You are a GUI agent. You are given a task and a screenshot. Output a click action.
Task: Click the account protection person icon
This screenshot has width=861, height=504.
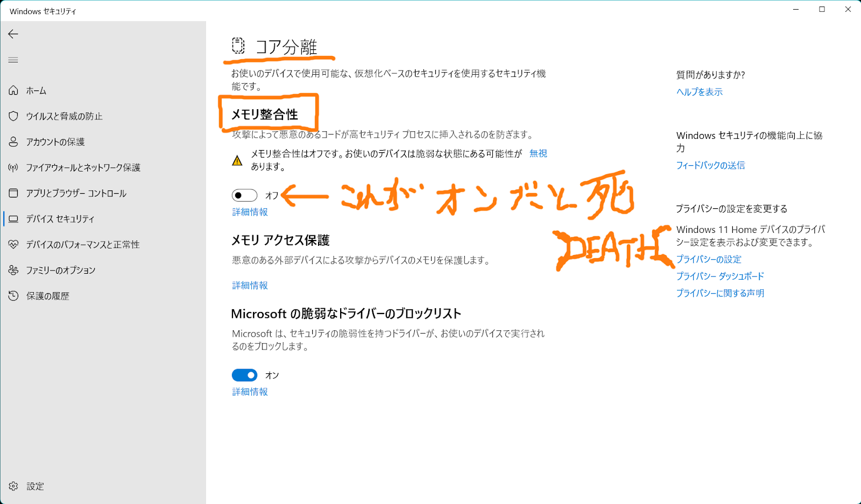pyautogui.click(x=13, y=141)
